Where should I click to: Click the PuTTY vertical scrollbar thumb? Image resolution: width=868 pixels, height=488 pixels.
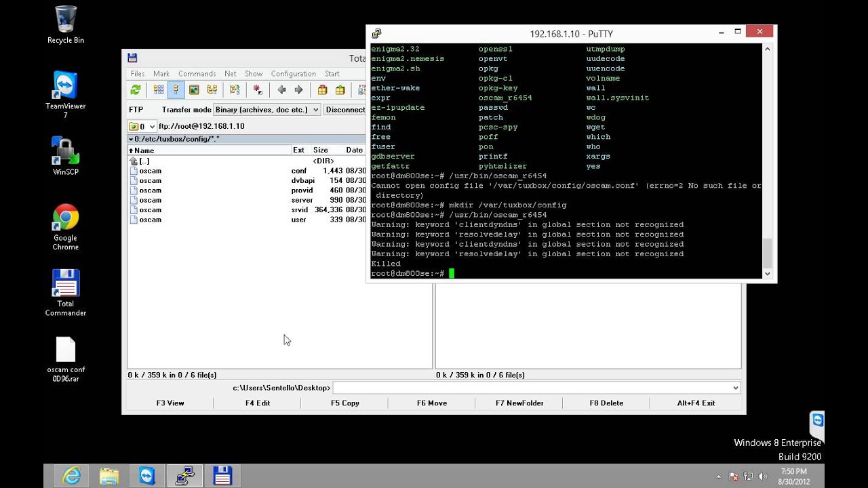[768, 253]
